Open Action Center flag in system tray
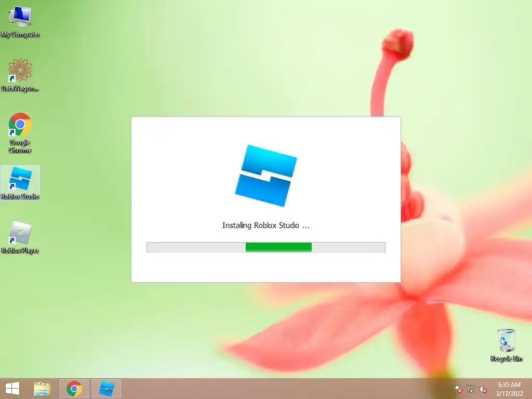532x399 pixels. (458, 389)
